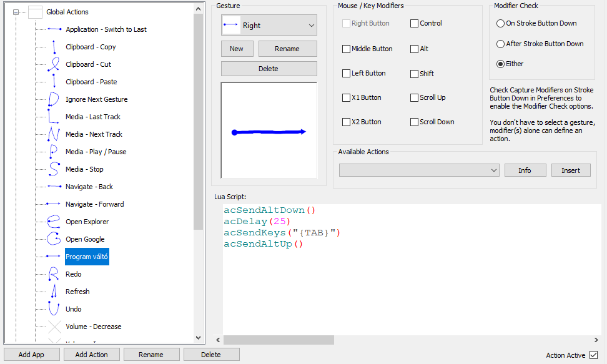
Task: Select Navigate - Back in the action list
Action: pos(89,187)
